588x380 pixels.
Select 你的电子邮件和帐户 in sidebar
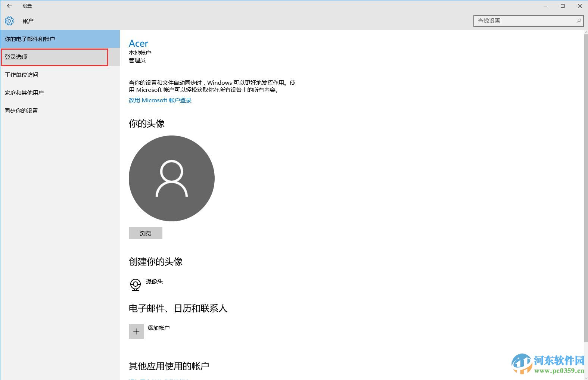[60, 39]
